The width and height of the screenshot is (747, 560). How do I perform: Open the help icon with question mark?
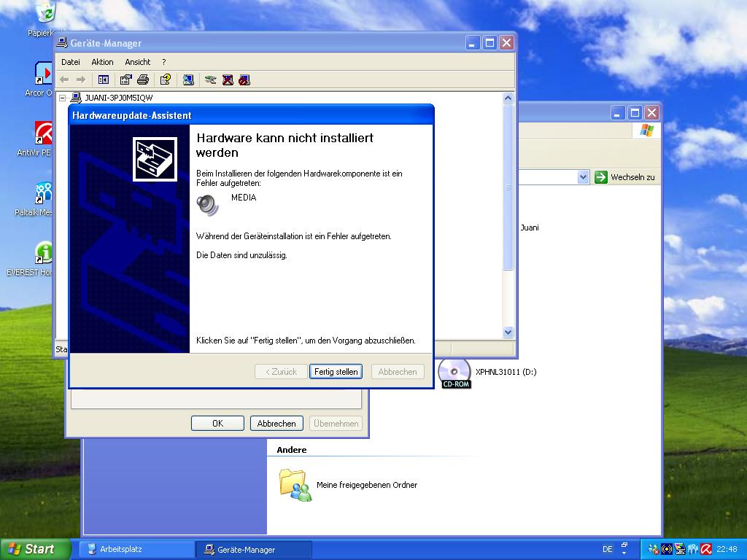(166, 79)
